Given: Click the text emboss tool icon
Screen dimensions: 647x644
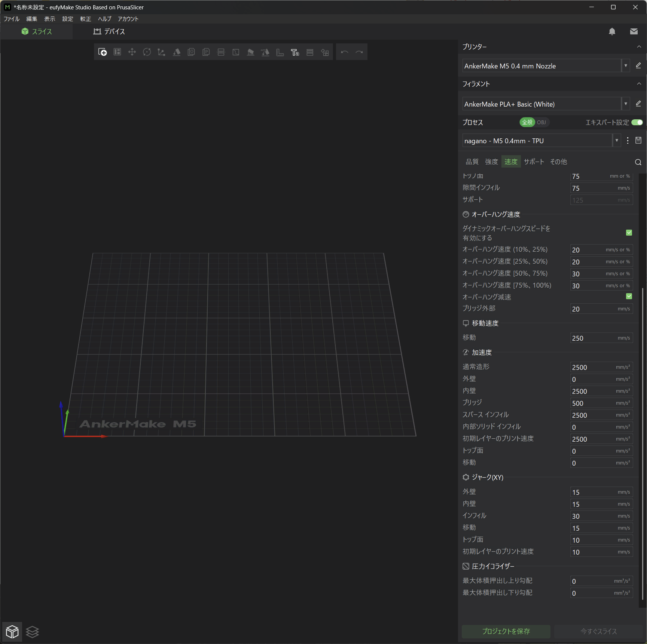Looking at the screenshot, I should tap(295, 52).
